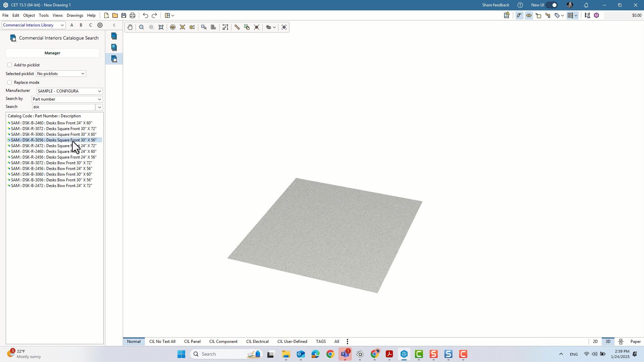Enable Add to picklist checkbox
The width and height of the screenshot is (644, 362).
click(x=9, y=65)
